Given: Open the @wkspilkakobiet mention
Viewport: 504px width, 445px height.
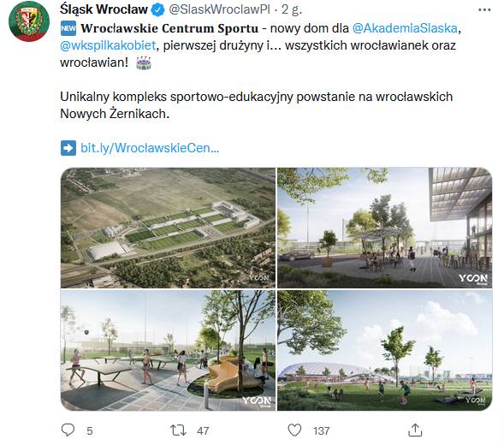Looking at the screenshot, I should pos(108,45).
